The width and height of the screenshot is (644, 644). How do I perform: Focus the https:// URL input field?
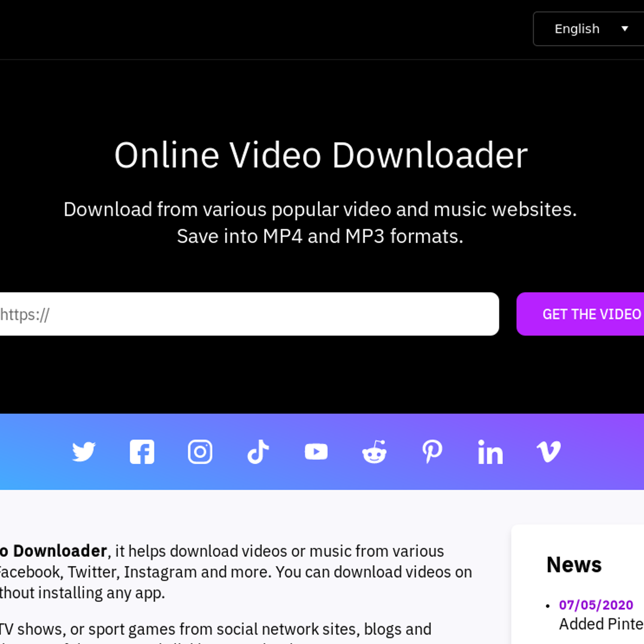[x=250, y=314]
